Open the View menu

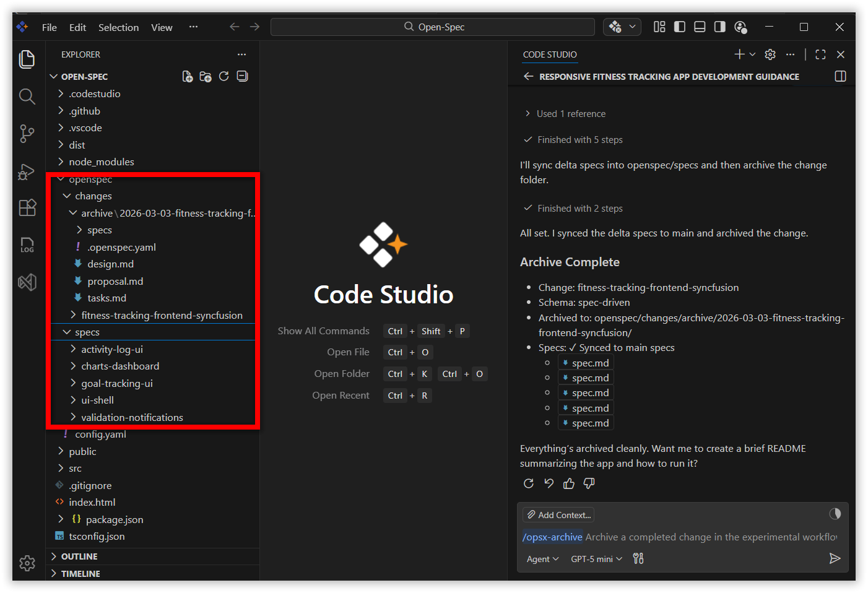[162, 27]
